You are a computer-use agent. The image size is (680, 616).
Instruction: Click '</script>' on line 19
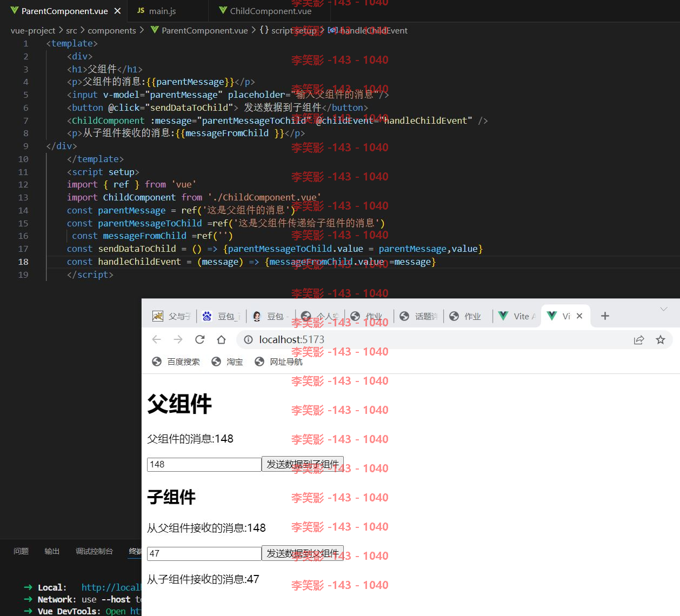point(90,274)
